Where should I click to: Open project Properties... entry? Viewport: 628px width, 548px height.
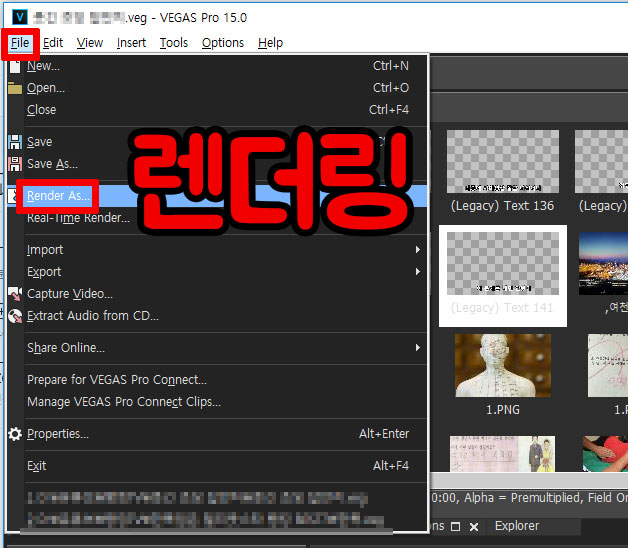click(x=217, y=434)
